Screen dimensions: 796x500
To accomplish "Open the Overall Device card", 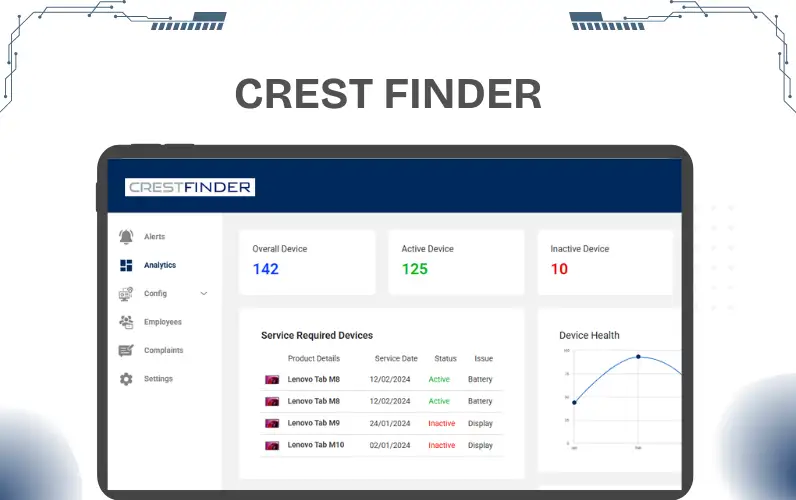I will tap(307, 262).
